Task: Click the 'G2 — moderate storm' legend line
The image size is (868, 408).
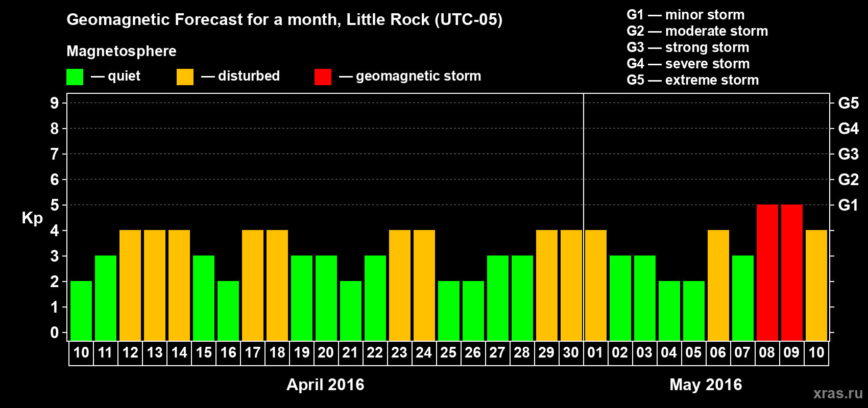Action: 697,31
